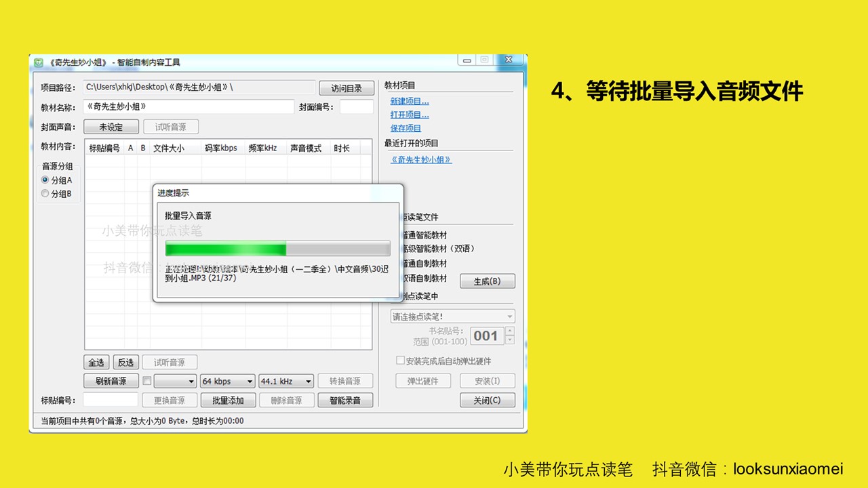Click the green import progress bar
This screenshot has height=488, width=868.
(x=277, y=248)
